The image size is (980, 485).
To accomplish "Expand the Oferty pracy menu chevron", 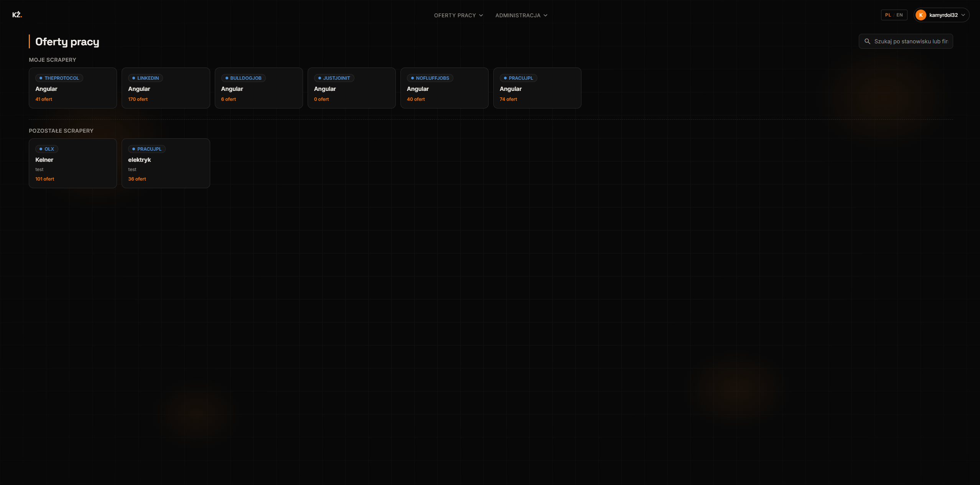I will pos(481,16).
